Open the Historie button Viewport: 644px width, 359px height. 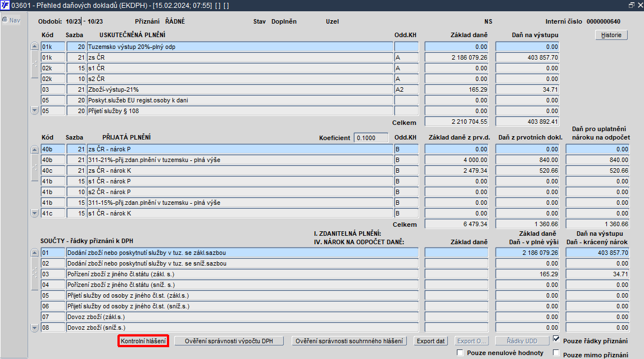point(611,35)
